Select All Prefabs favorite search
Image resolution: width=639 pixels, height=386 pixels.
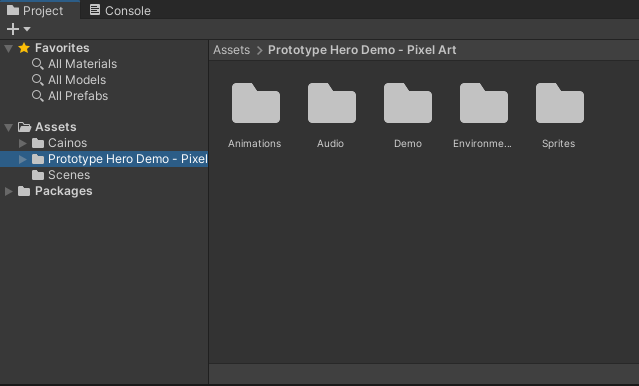coord(78,96)
